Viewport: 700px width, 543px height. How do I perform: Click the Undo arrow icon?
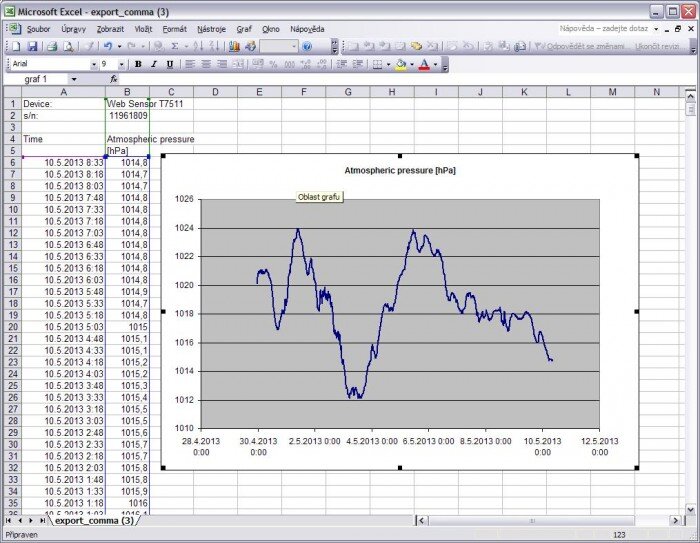pos(106,47)
